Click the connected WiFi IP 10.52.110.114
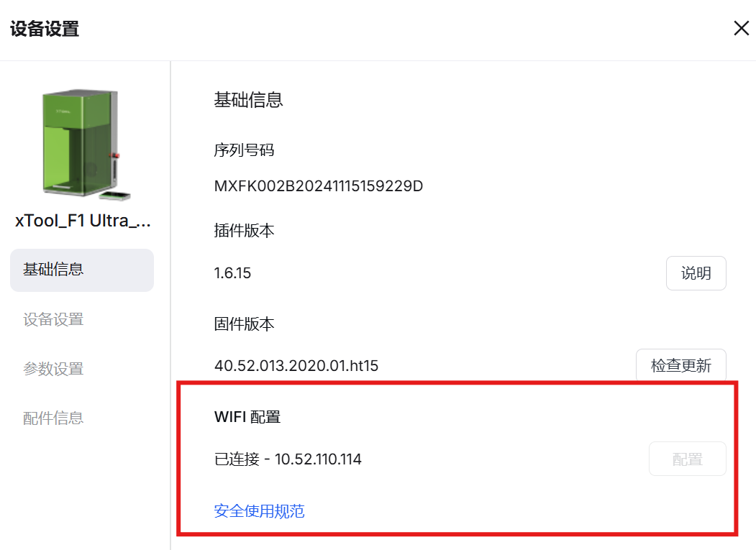This screenshot has height=550, width=756. coord(318,459)
